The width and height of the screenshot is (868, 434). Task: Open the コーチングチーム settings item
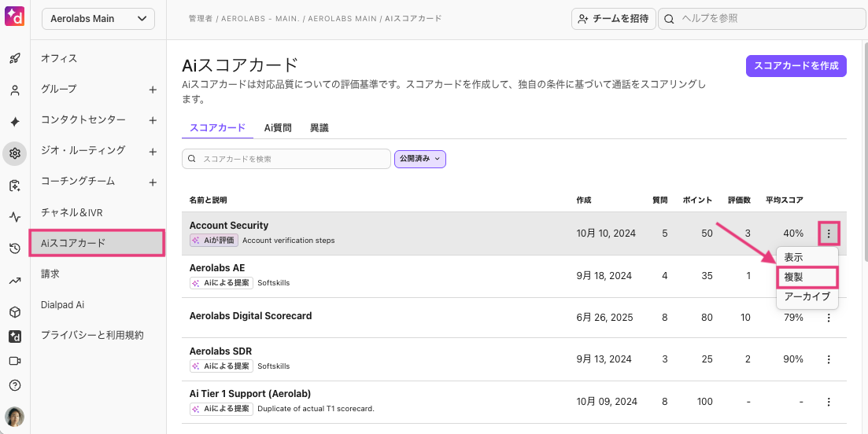click(78, 182)
